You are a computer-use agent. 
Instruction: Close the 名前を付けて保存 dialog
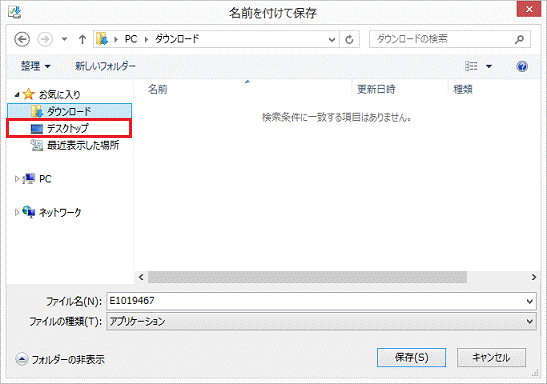(529, 9)
